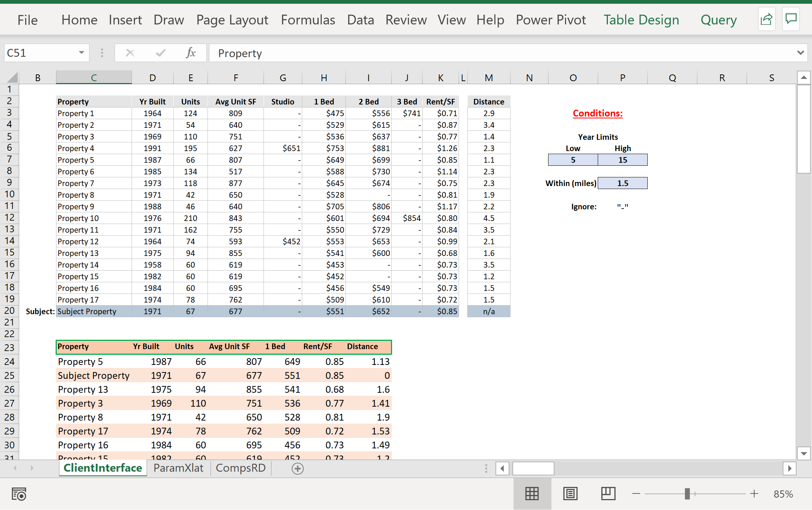Add a new sheet with plus icon

(x=297, y=469)
